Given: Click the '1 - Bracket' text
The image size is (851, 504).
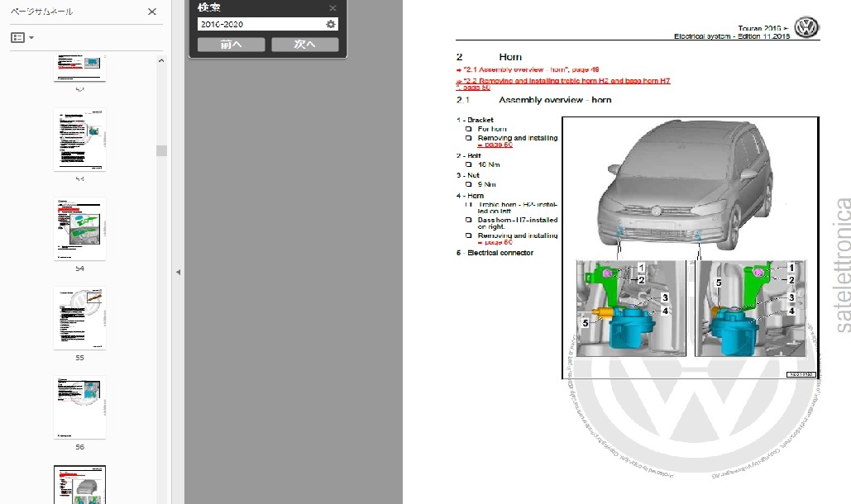Looking at the screenshot, I should tap(475, 120).
